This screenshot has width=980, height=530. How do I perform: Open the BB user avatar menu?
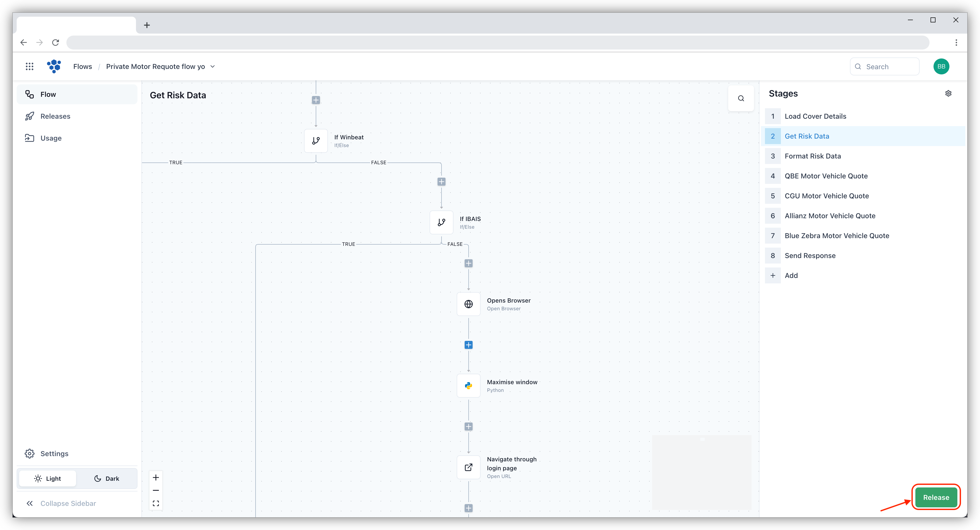tap(941, 67)
